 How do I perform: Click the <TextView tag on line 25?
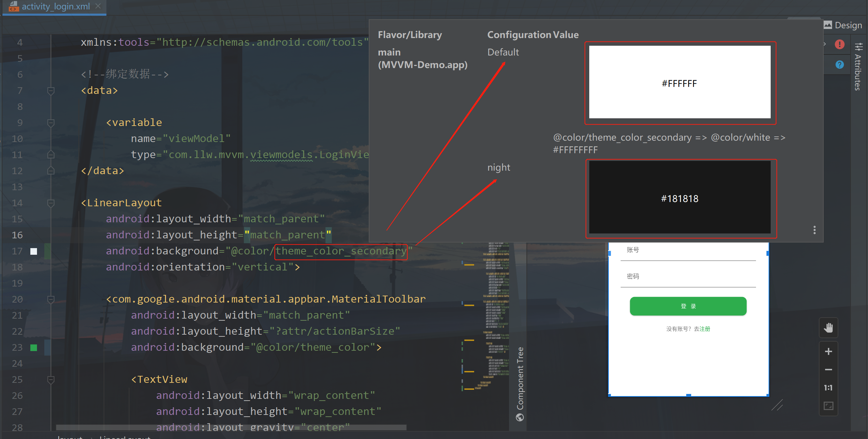[x=159, y=379]
